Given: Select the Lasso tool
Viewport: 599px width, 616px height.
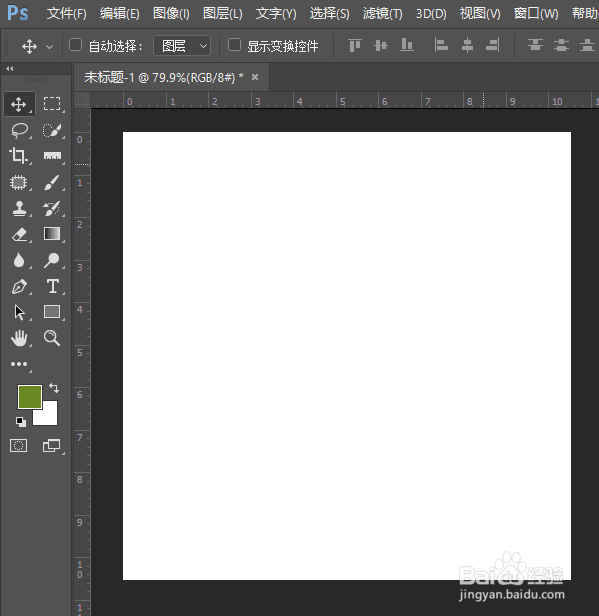Looking at the screenshot, I should point(19,130).
